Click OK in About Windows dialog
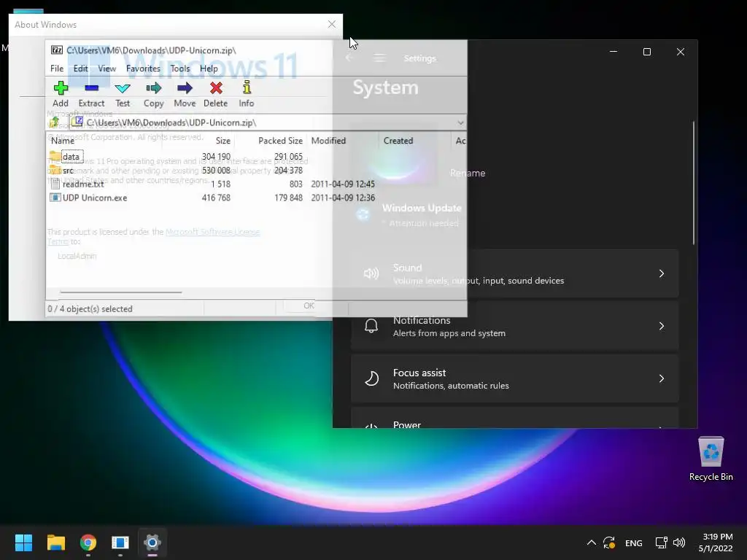The width and height of the screenshot is (747, 560). point(309,306)
